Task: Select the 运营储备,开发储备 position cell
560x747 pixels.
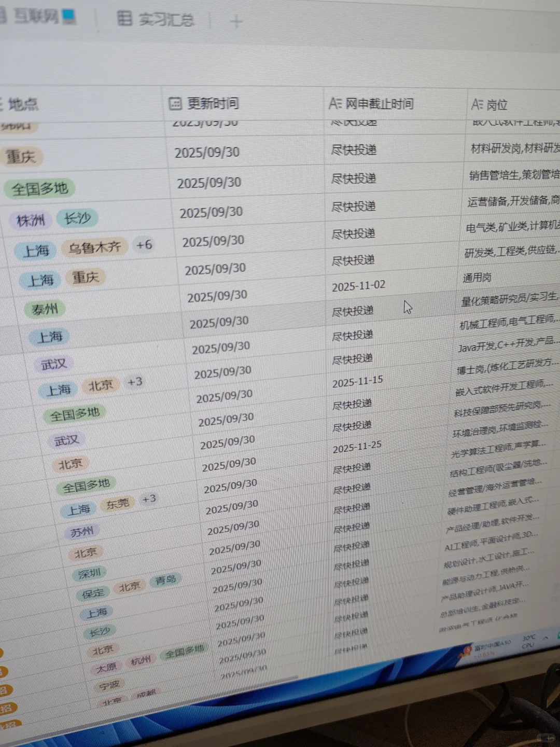Action: (513, 201)
